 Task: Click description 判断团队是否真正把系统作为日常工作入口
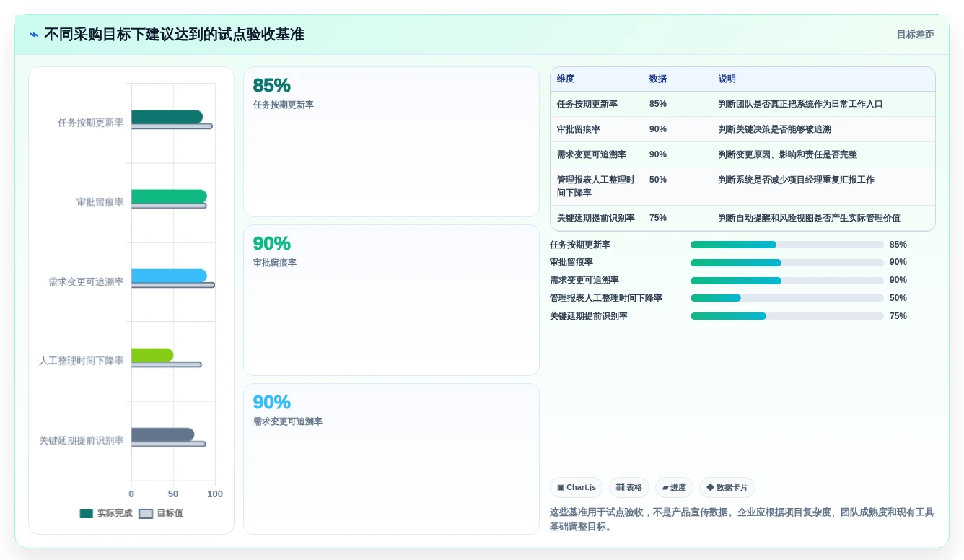[801, 104]
